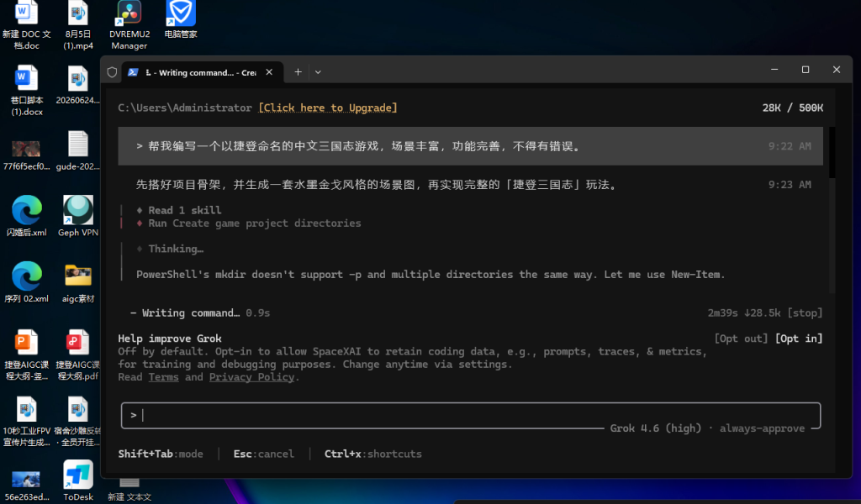The image size is (861, 504).
Task: Add a new terminal tab
Action: (298, 72)
